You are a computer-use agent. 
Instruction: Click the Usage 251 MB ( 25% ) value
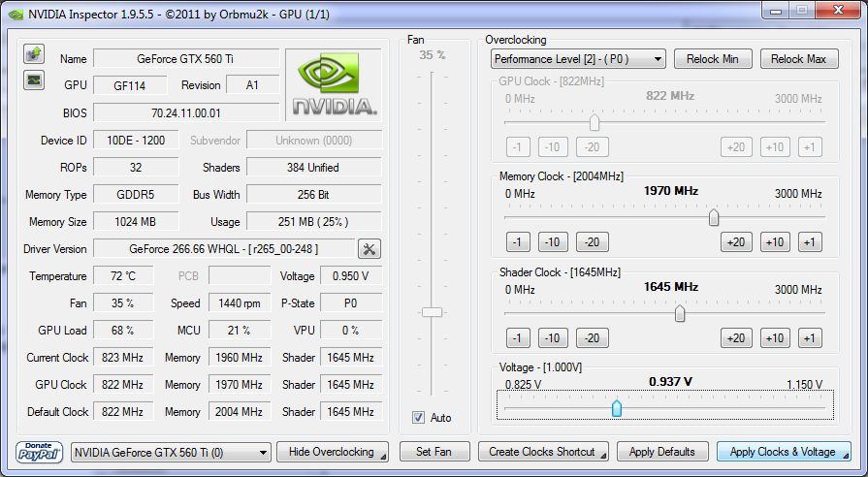314,222
